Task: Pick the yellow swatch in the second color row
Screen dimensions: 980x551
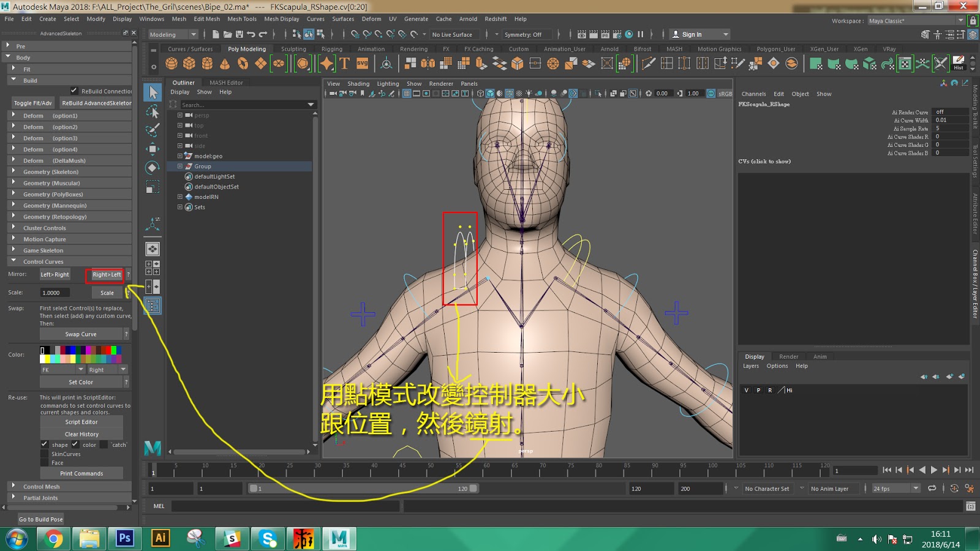Action: (x=48, y=359)
